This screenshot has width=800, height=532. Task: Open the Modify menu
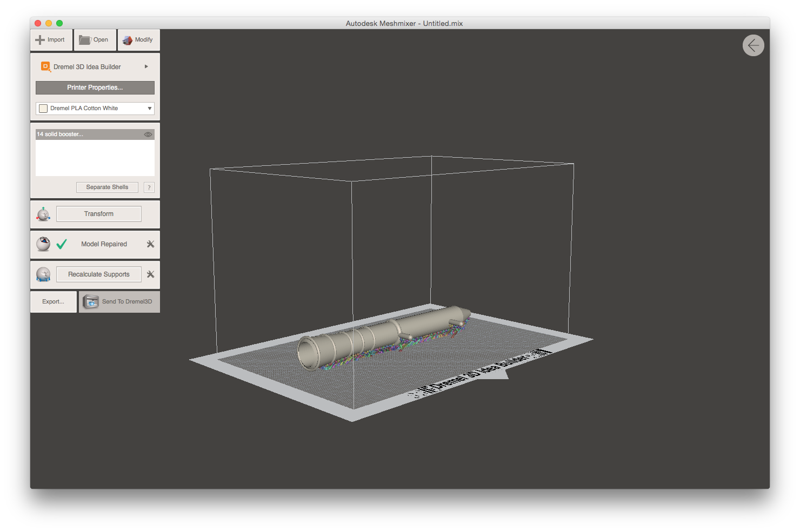(x=139, y=40)
